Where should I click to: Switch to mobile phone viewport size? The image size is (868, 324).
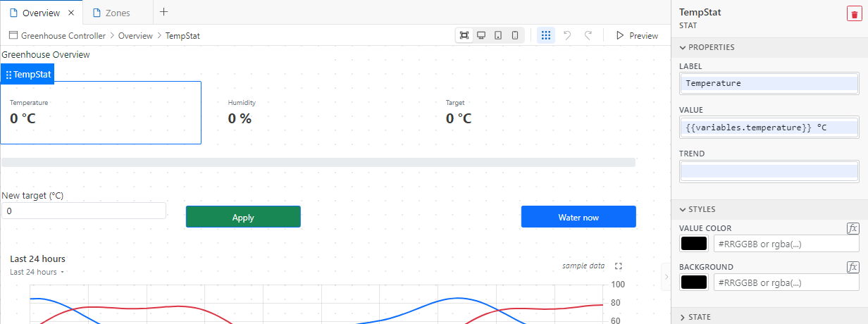pyautogui.click(x=515, y=35)
